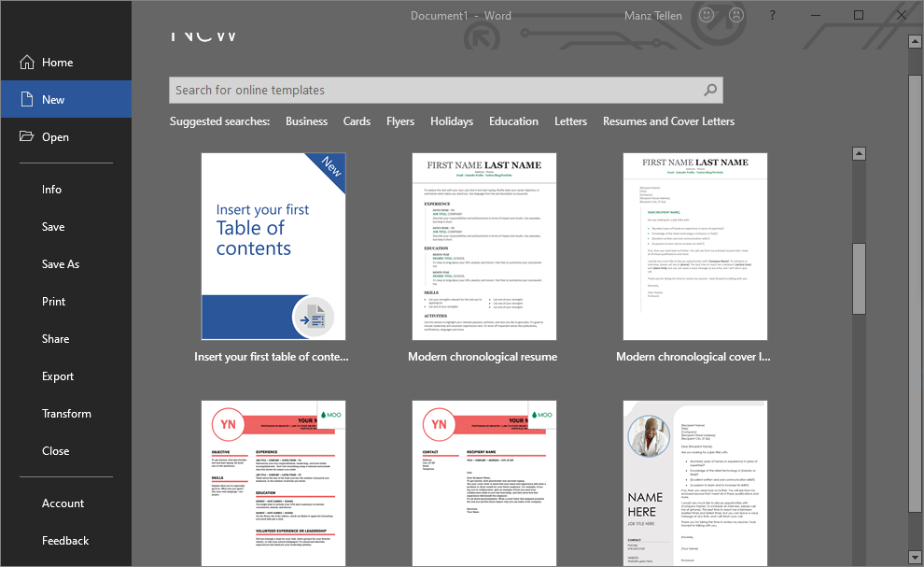This screenshot has height=567, width=924.
Task: Click the Holidays suggested search
Action: 452,121
